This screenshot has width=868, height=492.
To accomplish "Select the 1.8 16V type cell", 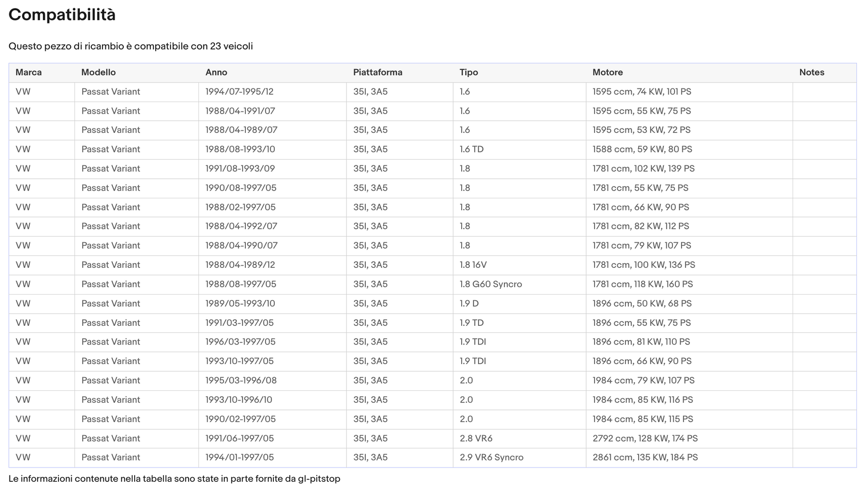I will 473,265.
